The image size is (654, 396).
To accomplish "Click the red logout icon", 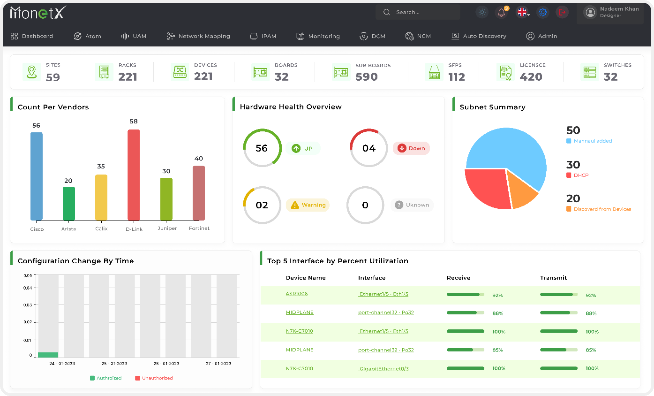I will 562,13.
